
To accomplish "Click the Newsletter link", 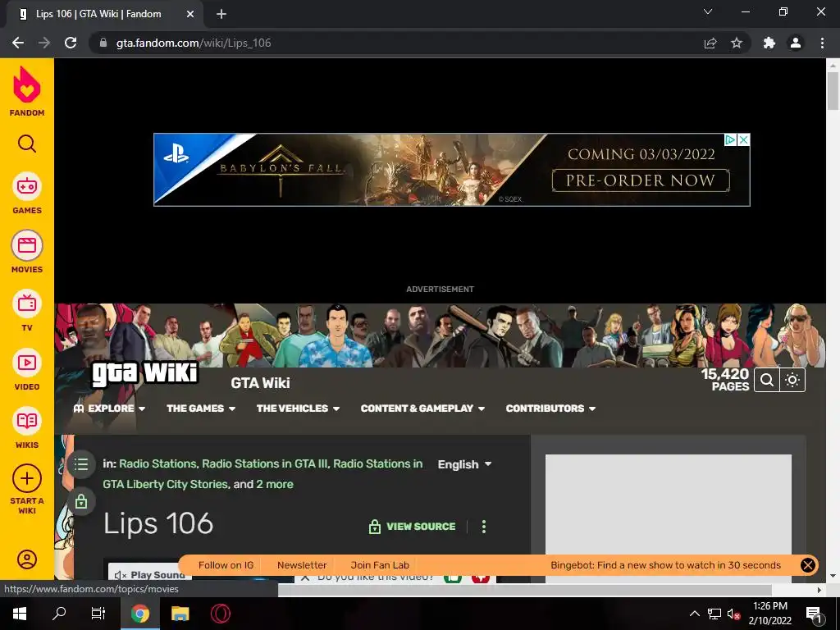I will (x=302, y=565).
